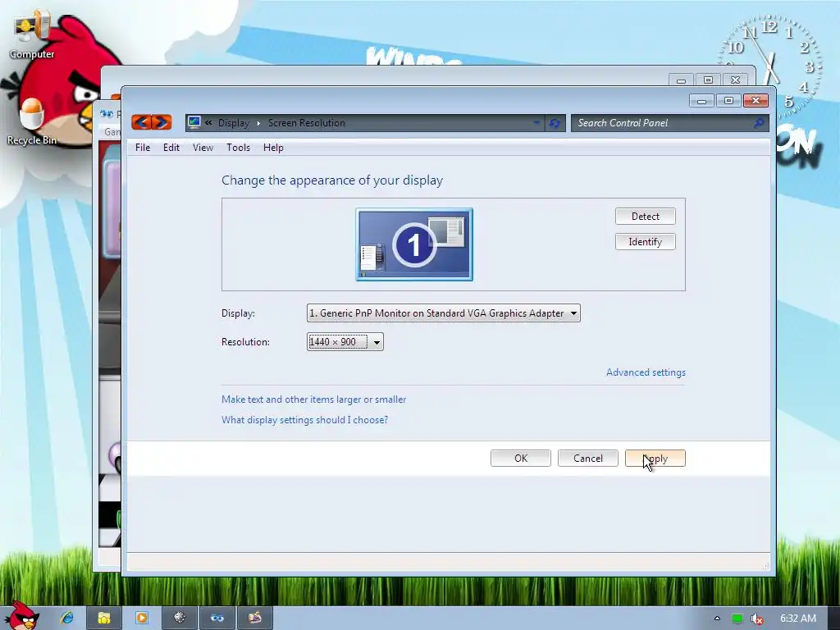Screen dimensions: 840x630
Task: Go forward with the orange forward arrow
Action: pos(162,123)
